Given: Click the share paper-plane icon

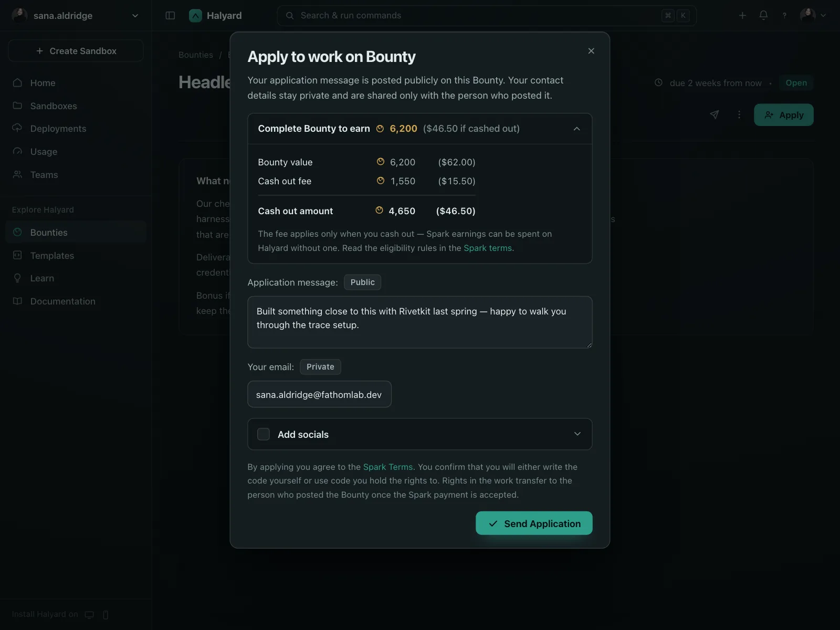Looking at the screenshot, I should [x=715, y=114].
